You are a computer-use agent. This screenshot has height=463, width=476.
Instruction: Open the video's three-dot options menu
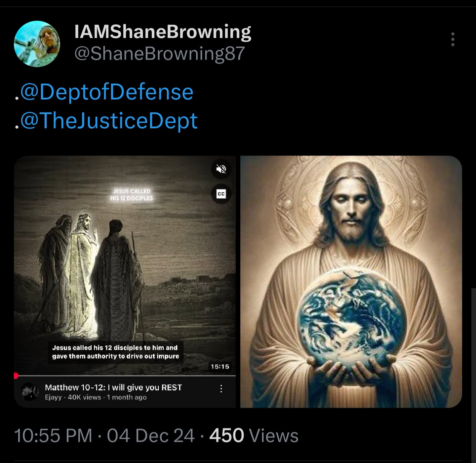[221, 389]
